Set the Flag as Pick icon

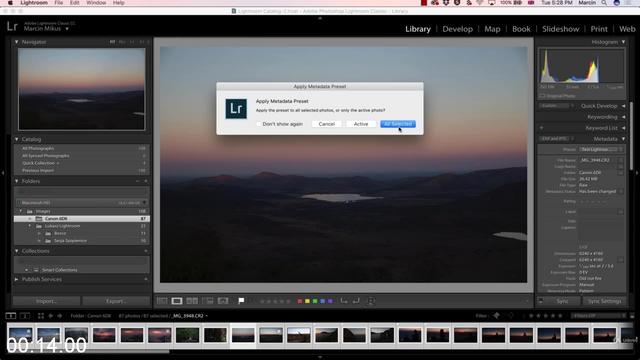coord(241,301)
